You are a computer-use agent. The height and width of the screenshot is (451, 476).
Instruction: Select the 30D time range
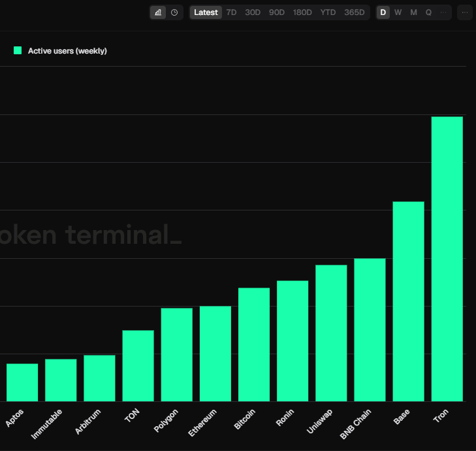coord(253,12)
